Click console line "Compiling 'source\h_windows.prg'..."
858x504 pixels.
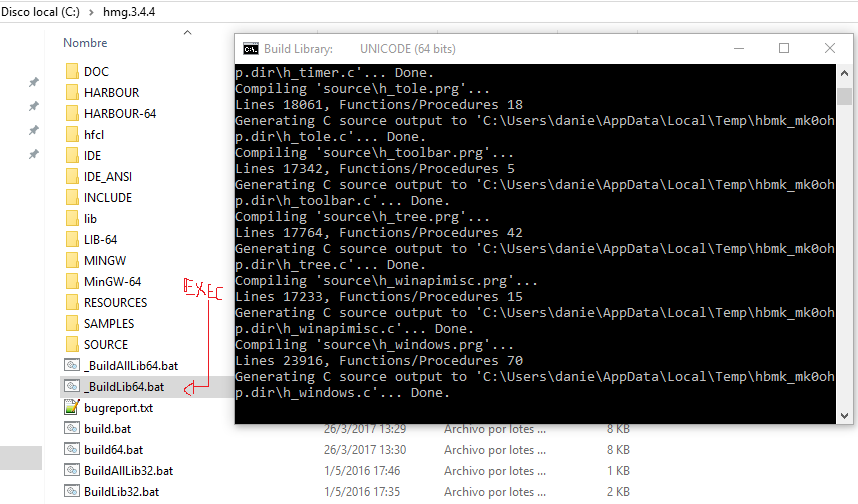pos(374,345)
